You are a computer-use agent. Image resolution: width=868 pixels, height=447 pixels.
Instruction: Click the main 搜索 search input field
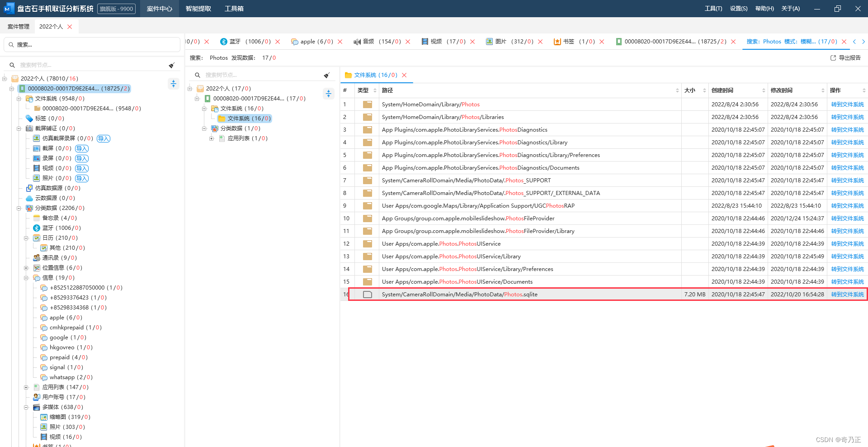92,45
